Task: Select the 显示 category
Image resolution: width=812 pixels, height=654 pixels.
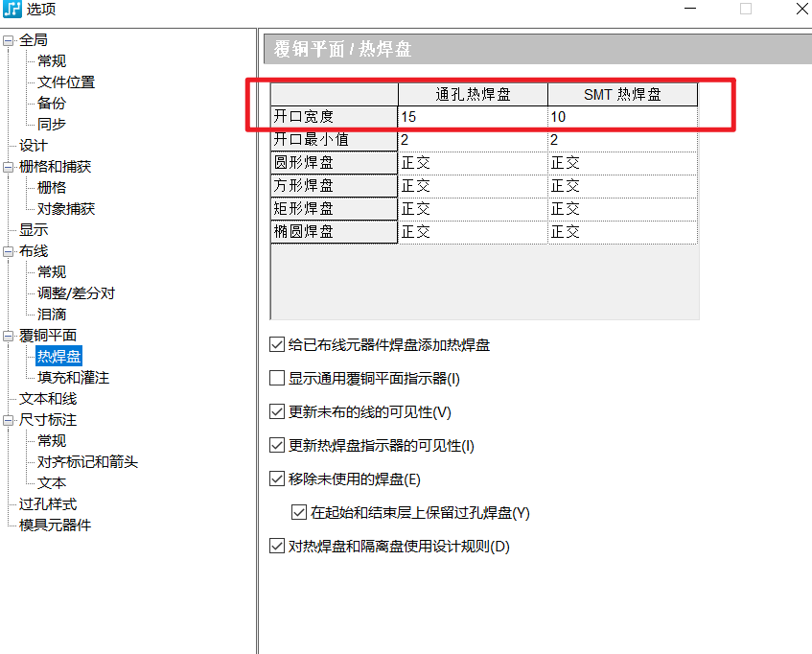Action: 34,230
